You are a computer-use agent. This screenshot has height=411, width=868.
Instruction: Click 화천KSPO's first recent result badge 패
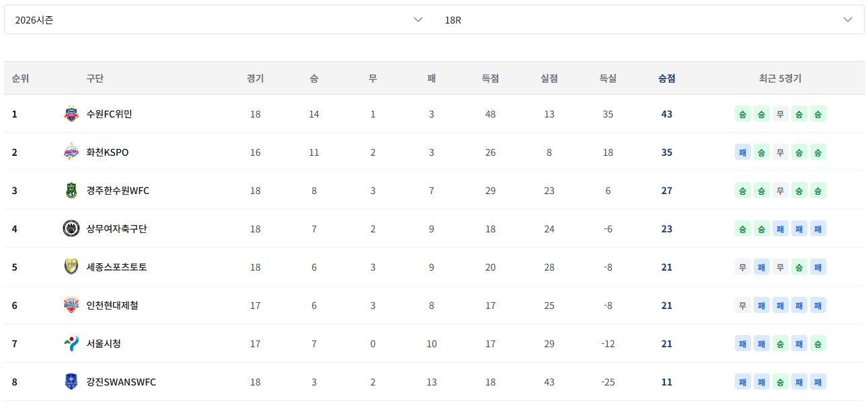(x=743, y=152)
